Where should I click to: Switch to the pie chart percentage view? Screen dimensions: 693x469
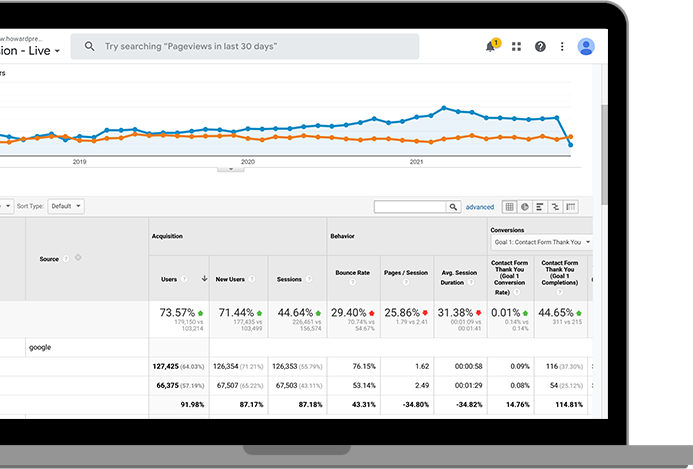coord(524,207)
